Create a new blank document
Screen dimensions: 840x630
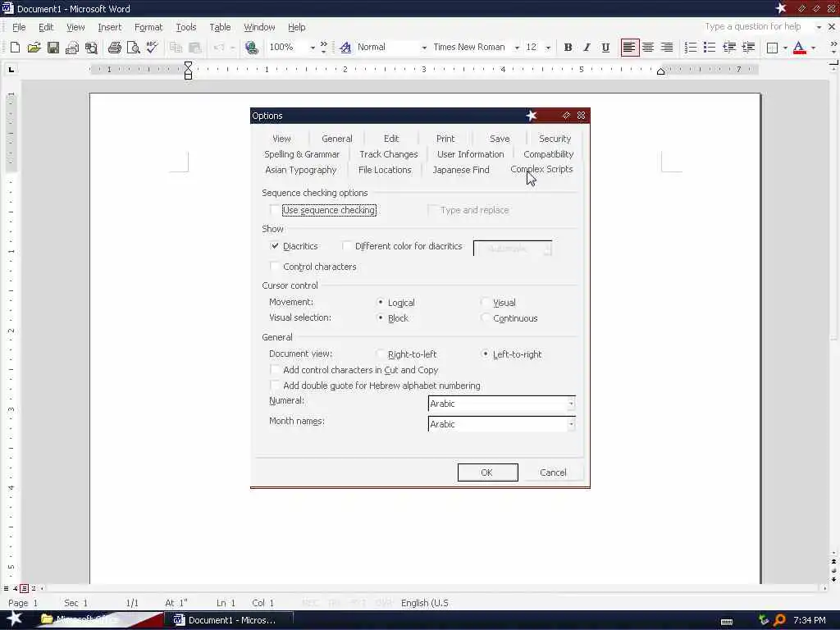(15, 48)
